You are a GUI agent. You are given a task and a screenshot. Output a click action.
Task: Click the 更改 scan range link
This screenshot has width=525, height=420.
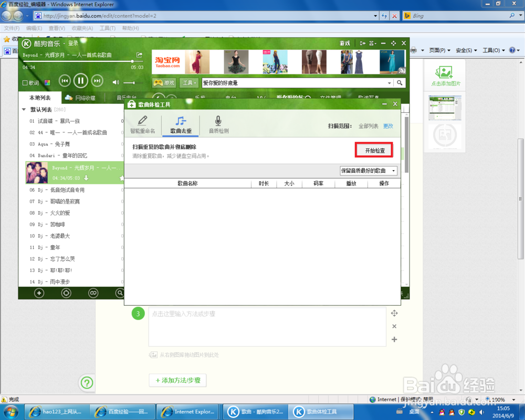point(388,126)
